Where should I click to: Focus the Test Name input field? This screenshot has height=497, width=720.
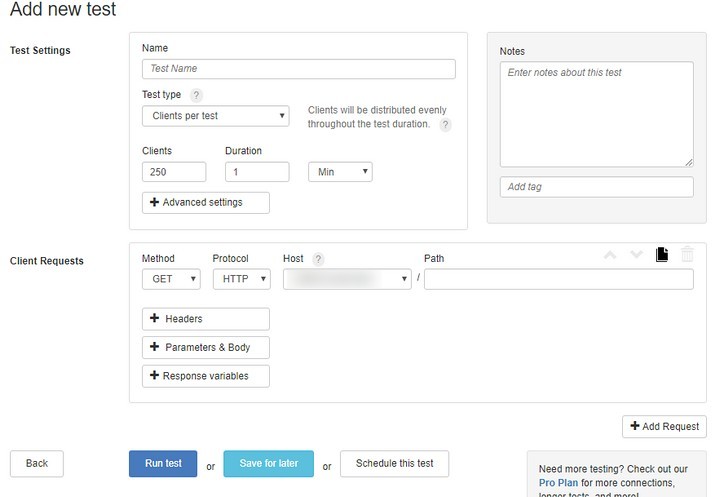coord(298,69)
